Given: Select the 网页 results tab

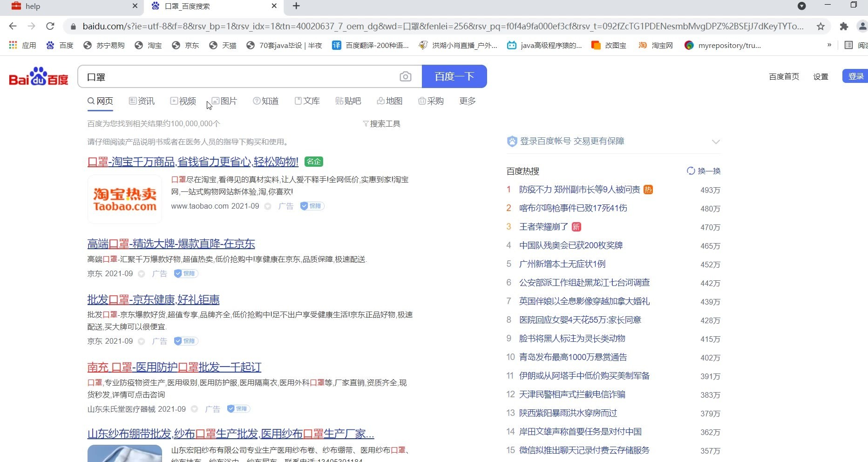Looking at the screenshot, I should (x=101, y=101).
